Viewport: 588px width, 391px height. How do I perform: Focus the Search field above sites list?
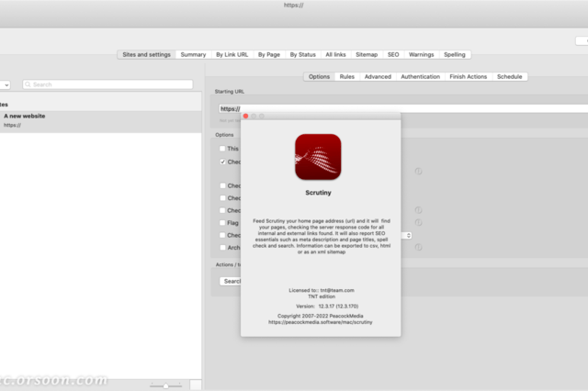click(x=108, y=84)
